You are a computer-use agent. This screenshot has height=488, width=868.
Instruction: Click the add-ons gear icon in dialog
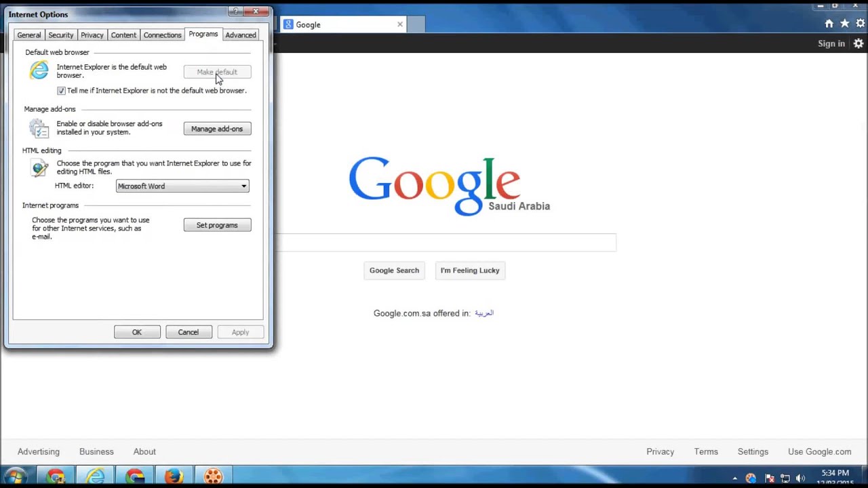39,127
